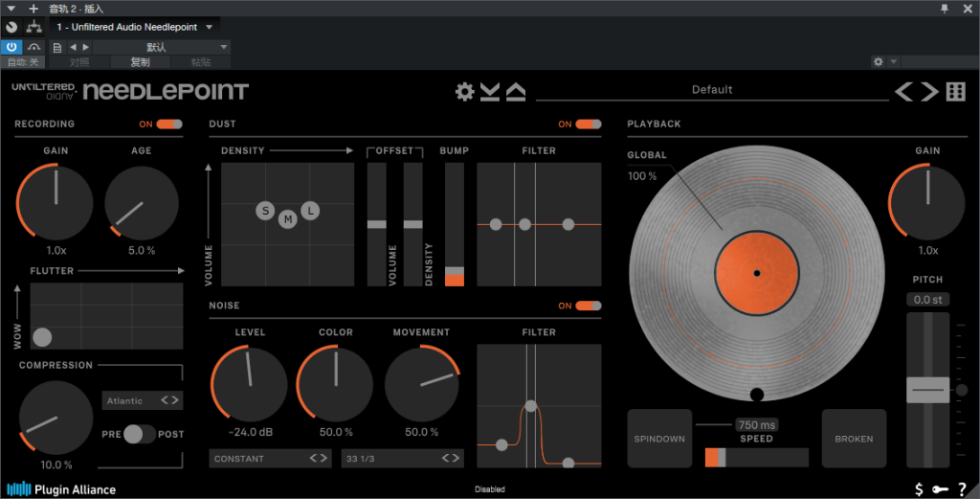Click the spindown Speed slider
Viewport: 980px width, 499px height.
point(756,458)
